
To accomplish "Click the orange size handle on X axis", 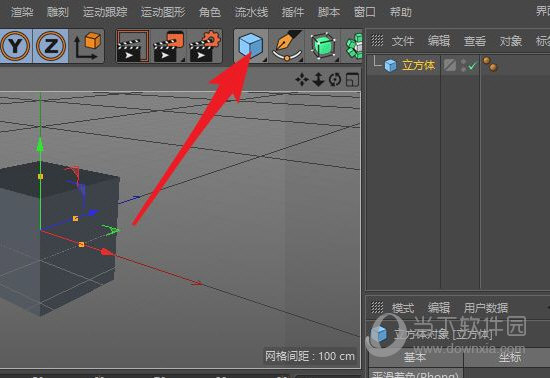I will (x=81, y=244).
